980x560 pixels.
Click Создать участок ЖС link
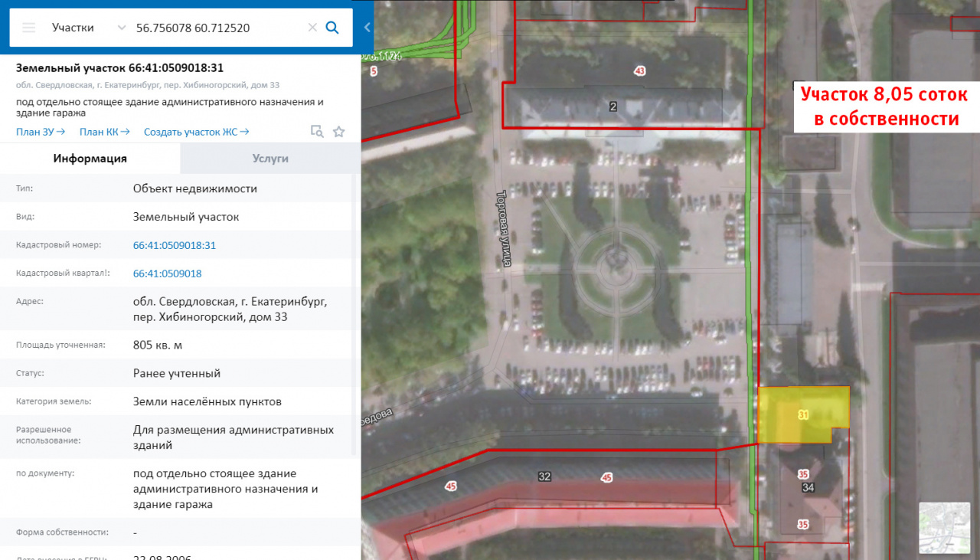(197, 132)
